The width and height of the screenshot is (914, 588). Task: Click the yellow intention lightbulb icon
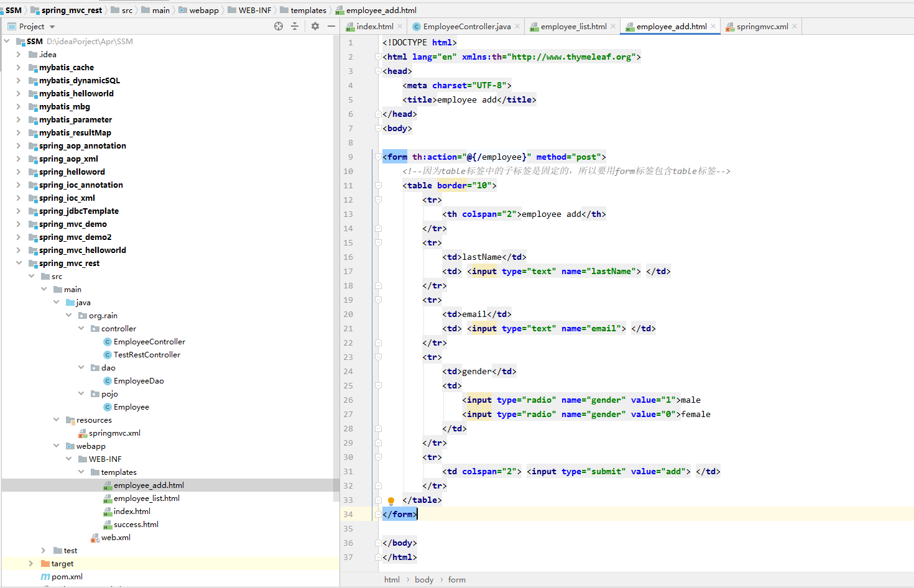coord(391,500)
